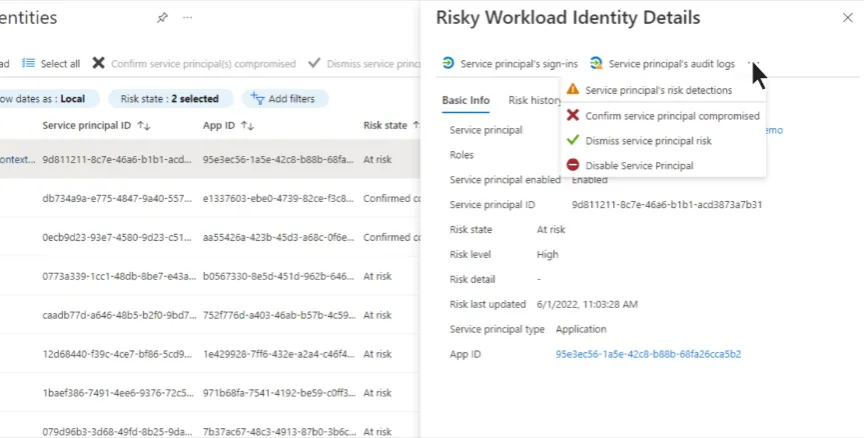The width and height of the screenshot is (864, 438).
Task: Click Dismiss service principal toolbar button
Action: click(364, 63)
